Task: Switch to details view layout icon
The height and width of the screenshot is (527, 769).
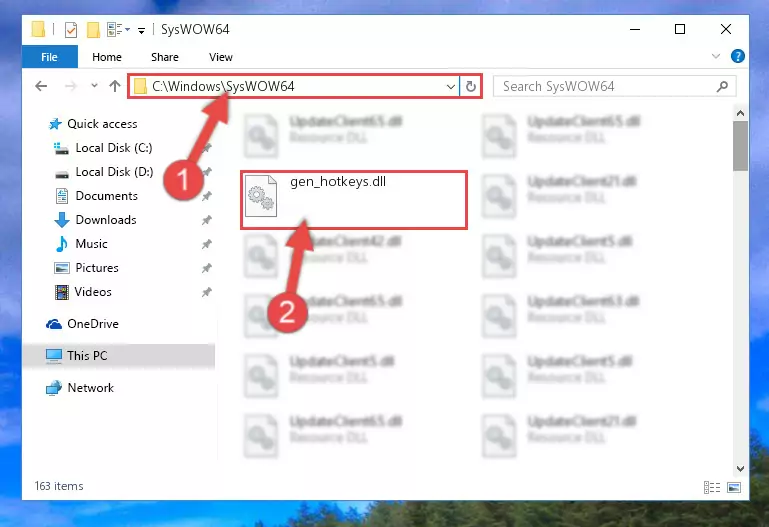Action: 712,487
